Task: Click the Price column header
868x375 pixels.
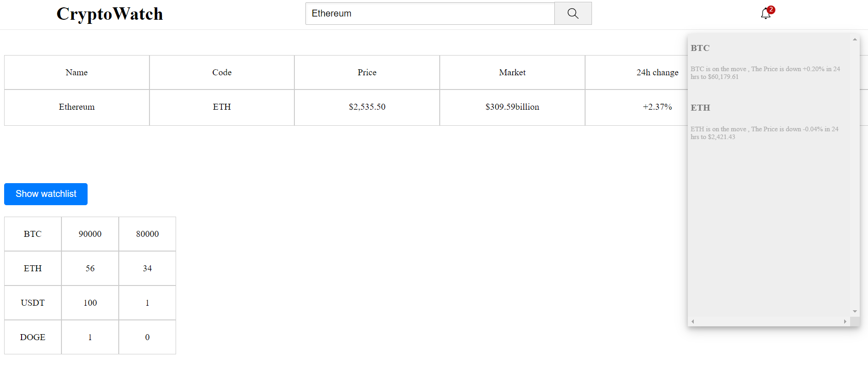Action: pyautogui.click(x=367, y=73)
